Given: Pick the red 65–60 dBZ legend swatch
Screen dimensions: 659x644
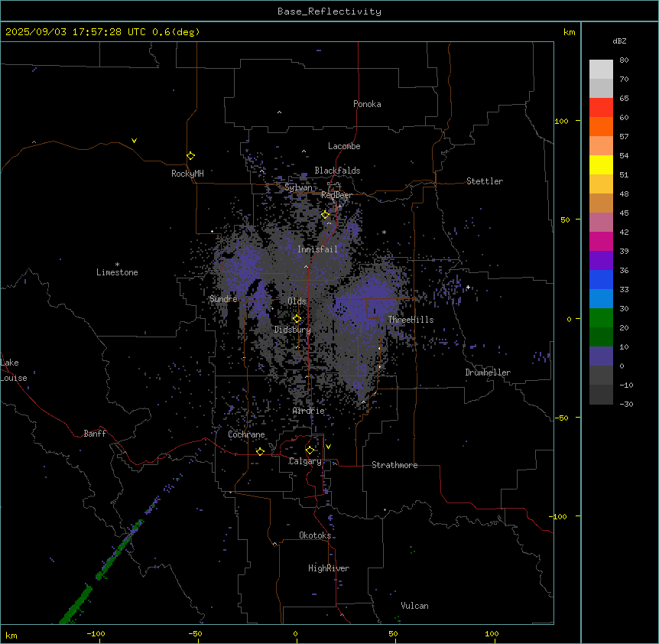Looking at the screenshot, I should click(x=601, y=107).
